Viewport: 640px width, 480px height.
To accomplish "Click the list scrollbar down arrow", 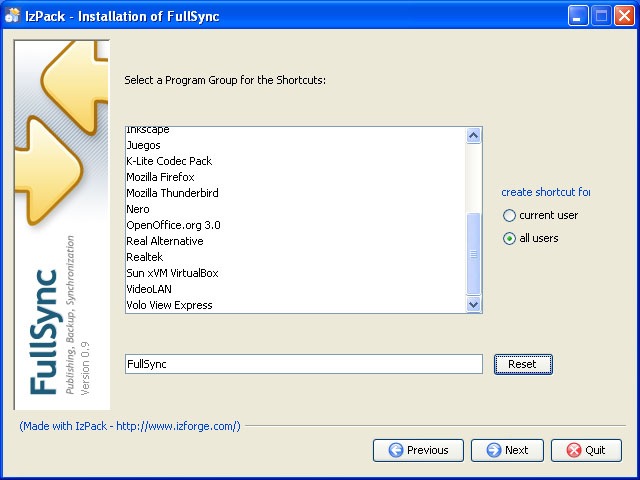I will pyautogui.click(x=473, y=304).
